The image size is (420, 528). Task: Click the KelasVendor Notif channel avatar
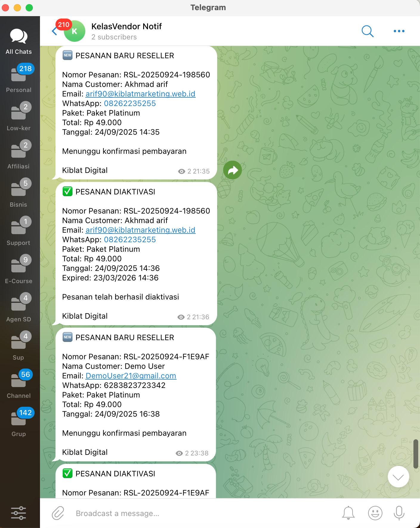tap(75, 31)
